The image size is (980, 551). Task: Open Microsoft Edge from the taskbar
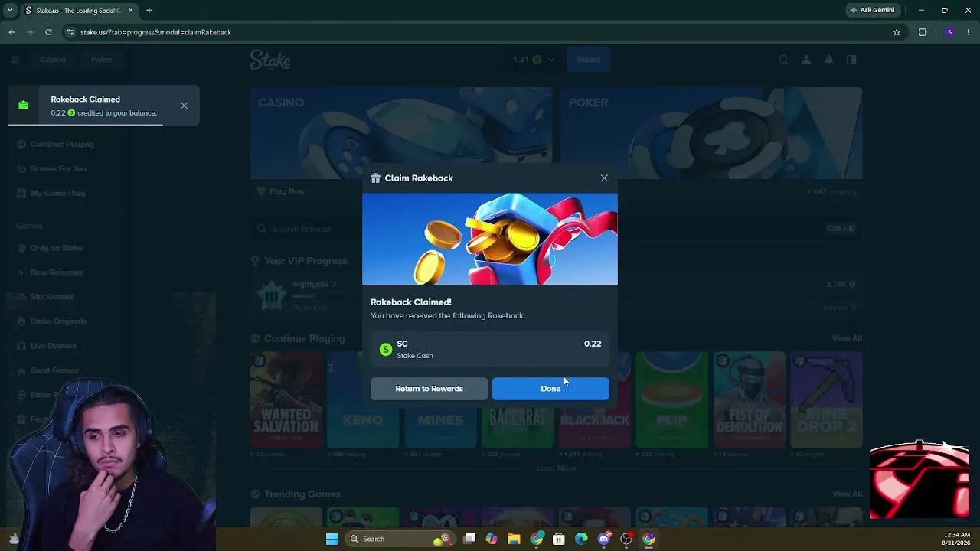pyautogui.click(x=581, y=539)
